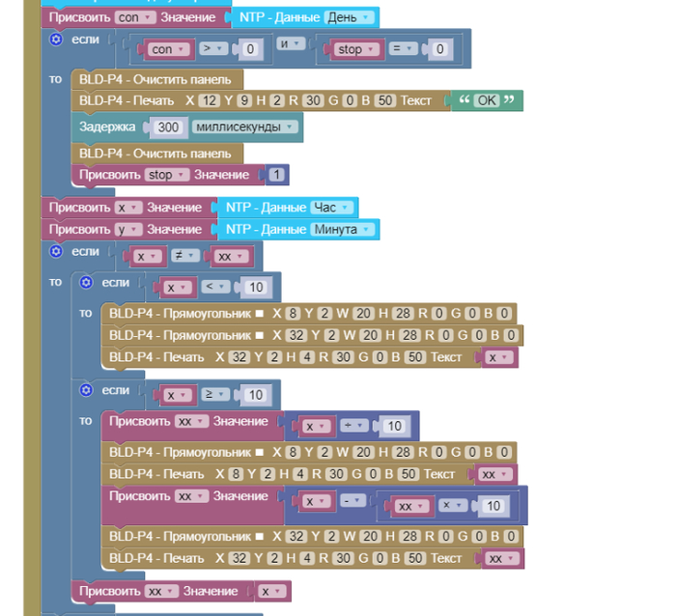Viewport: 676px width, 616px height.
Task: Click value 1 in the stop assignment block
Action: (277, 175)
